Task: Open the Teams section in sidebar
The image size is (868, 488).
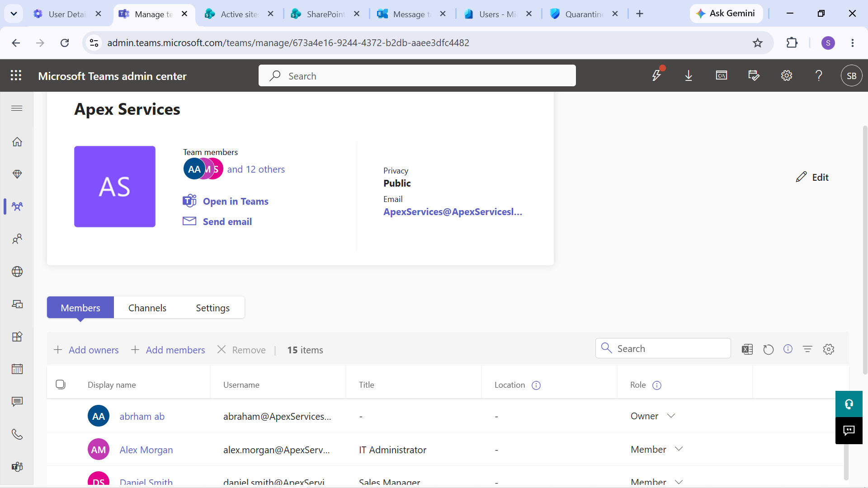Action: pos(17,206)
